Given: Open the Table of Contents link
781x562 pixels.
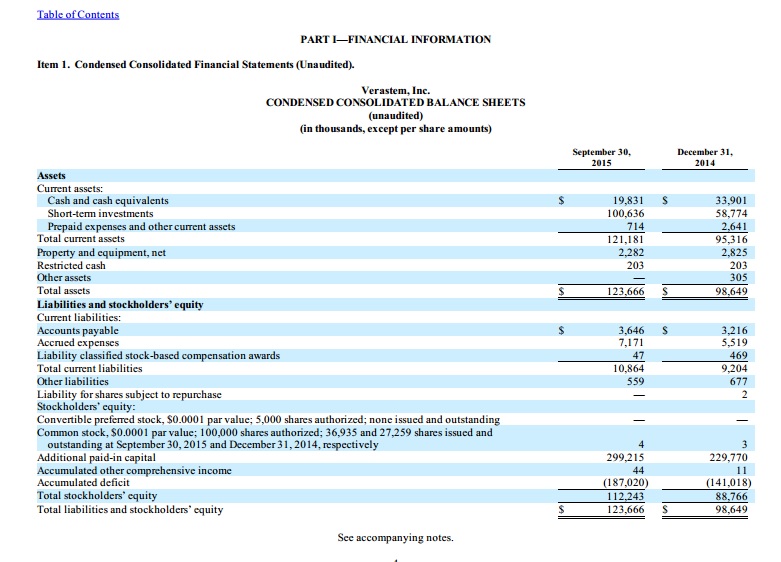Looking at the screenshot, I should coord(78,14).
